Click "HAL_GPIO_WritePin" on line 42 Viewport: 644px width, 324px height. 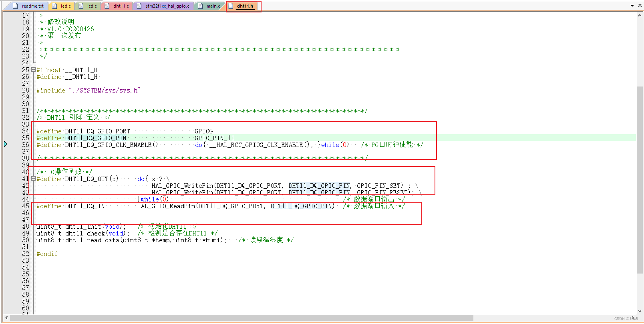pyautogui.click(x=182, y=186)
